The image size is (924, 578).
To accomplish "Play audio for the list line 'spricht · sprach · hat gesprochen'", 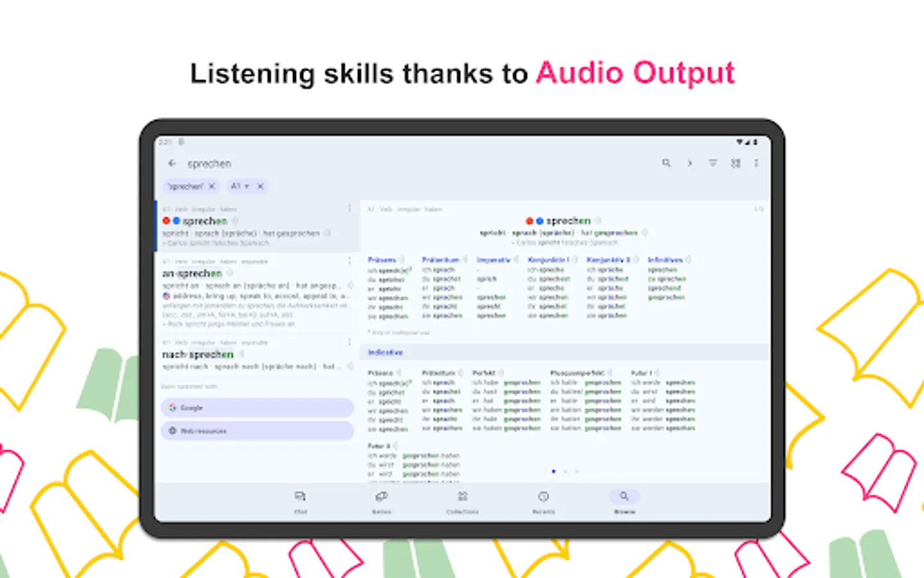I will (x=327, y=233).
